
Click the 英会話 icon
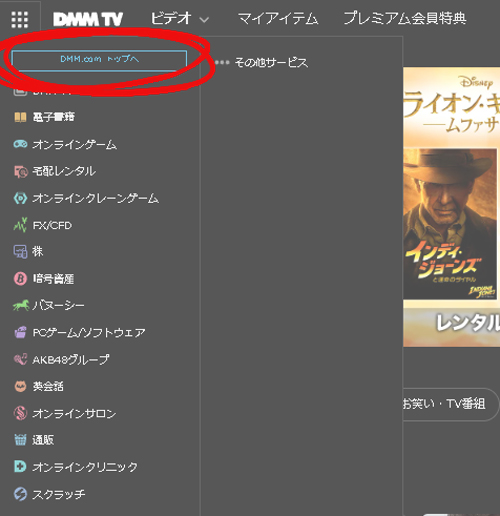(x=20, y=386)
